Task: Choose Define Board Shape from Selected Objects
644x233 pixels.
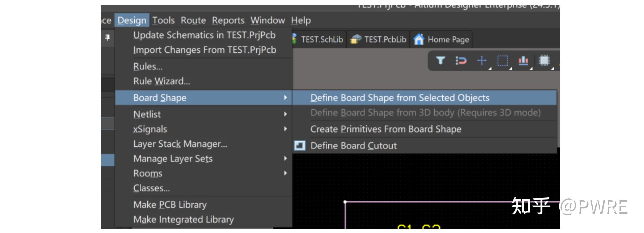Action: [x=400, y=98]
